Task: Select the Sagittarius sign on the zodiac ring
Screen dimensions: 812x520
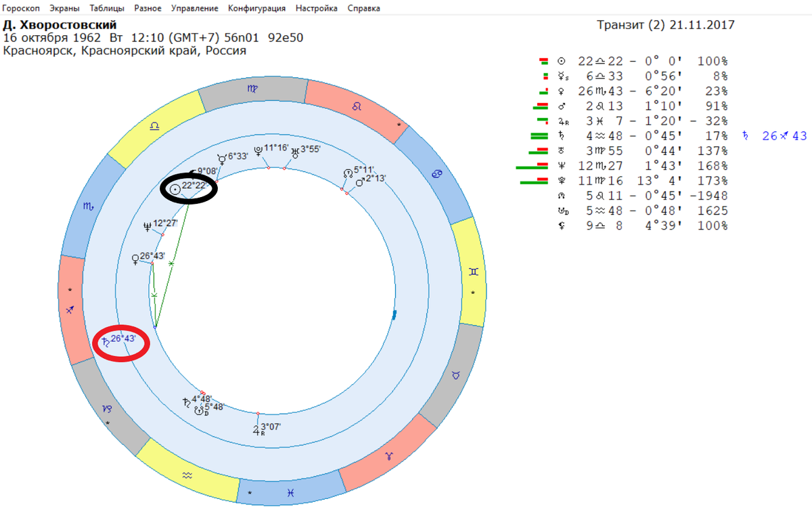Action: point(69,309)
